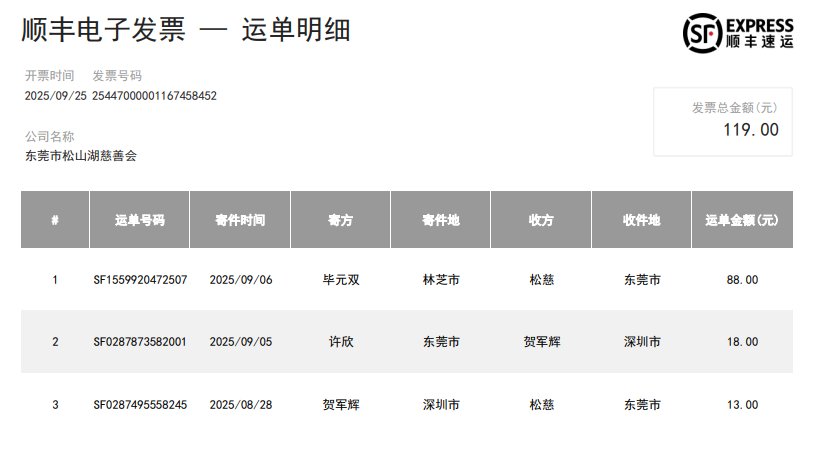The width and height of the screenshot is (815, 470).
Task: Click sender name 许欣
Action: [341, 342]
